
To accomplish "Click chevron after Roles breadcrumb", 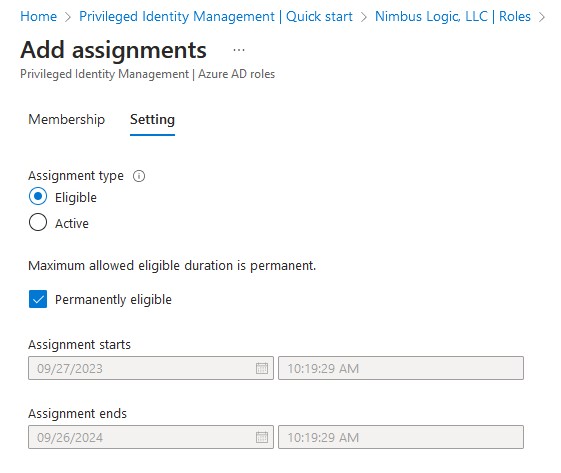I will coord(542,17).
